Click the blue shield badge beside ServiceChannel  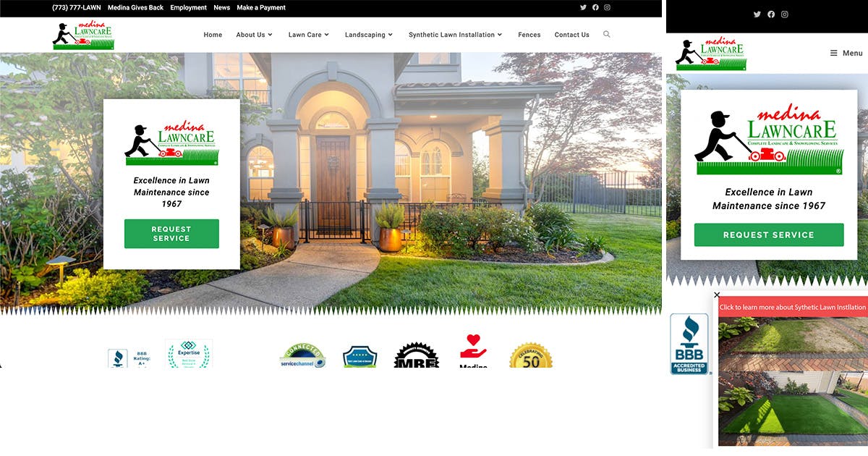360,357
